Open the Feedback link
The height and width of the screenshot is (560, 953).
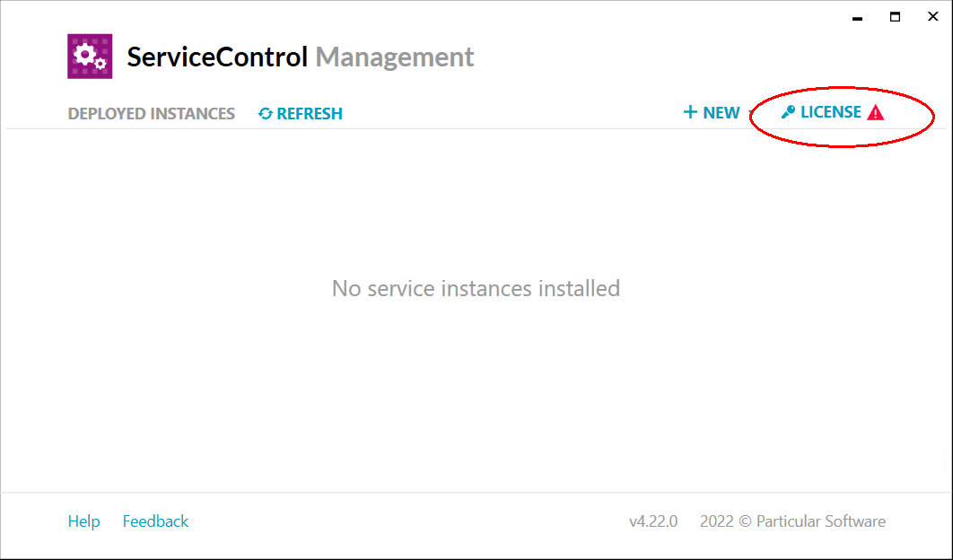pyautogui.click(x=155, y=521)
